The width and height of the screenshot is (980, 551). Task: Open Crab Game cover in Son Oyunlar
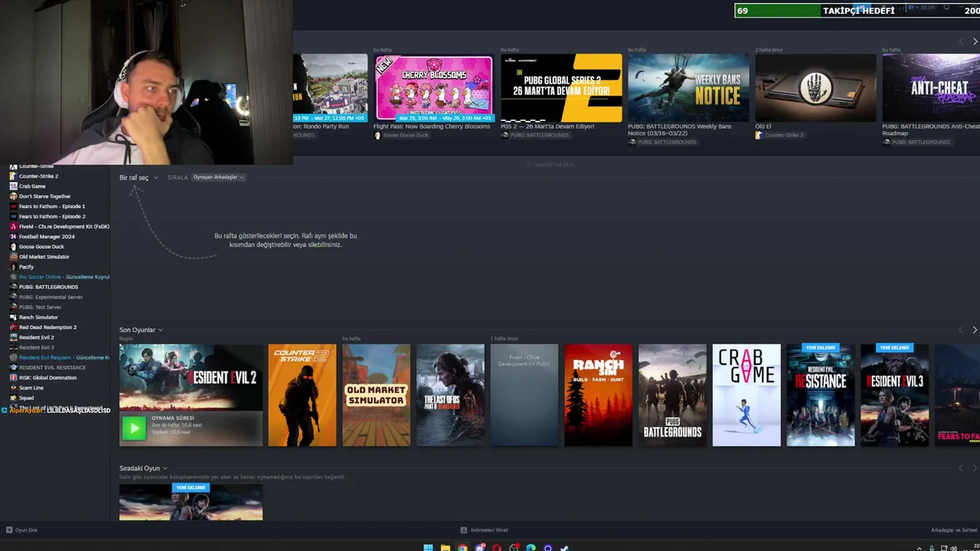pos(746,395)
